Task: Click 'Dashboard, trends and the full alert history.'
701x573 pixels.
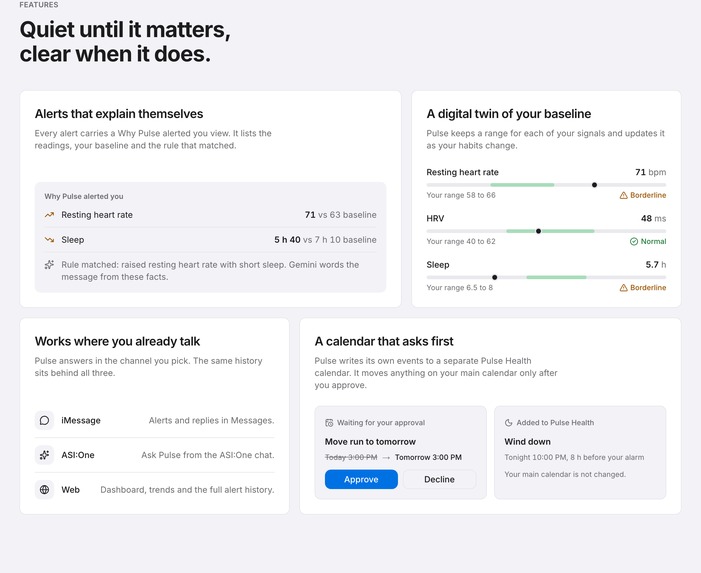Action: [187, 490]
